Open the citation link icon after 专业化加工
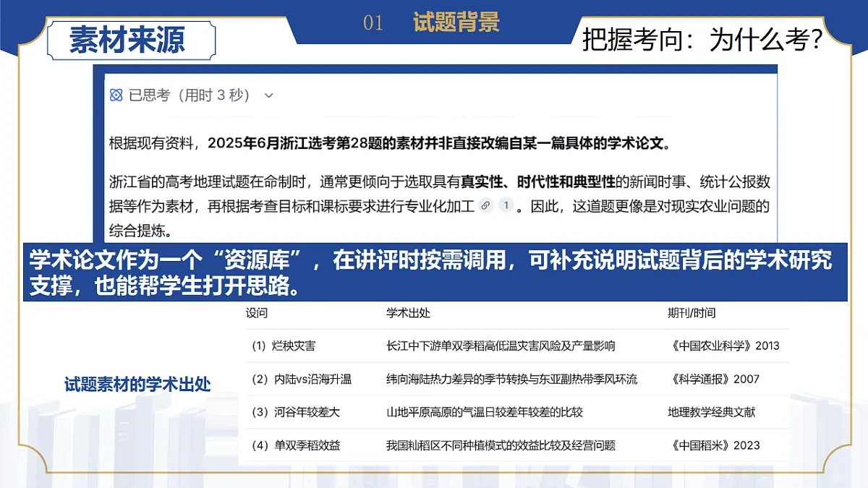 coord(486,206)
